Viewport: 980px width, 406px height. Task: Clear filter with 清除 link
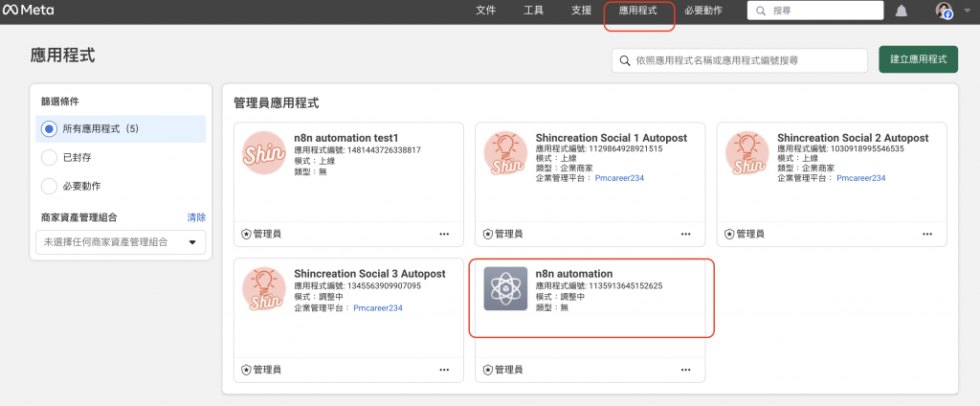pyautogui.click(x=196, y=217)
